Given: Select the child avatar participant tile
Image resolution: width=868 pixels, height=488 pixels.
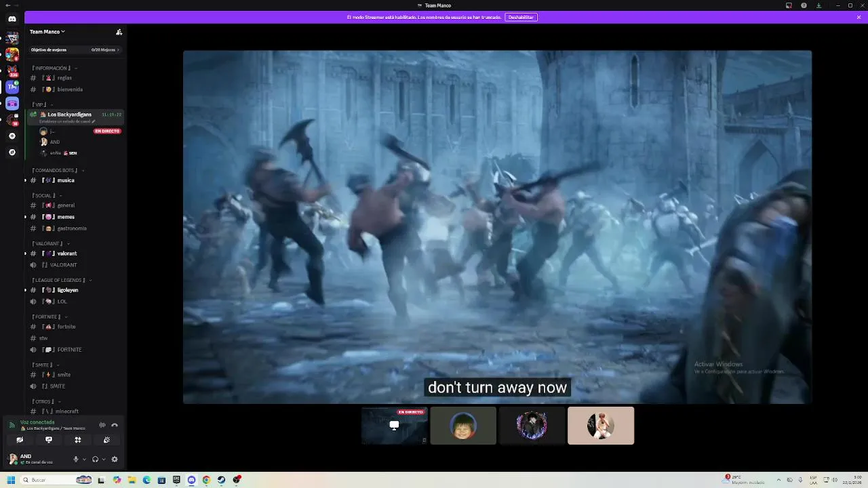Looking at the screenshot, I should pos(463,426).
